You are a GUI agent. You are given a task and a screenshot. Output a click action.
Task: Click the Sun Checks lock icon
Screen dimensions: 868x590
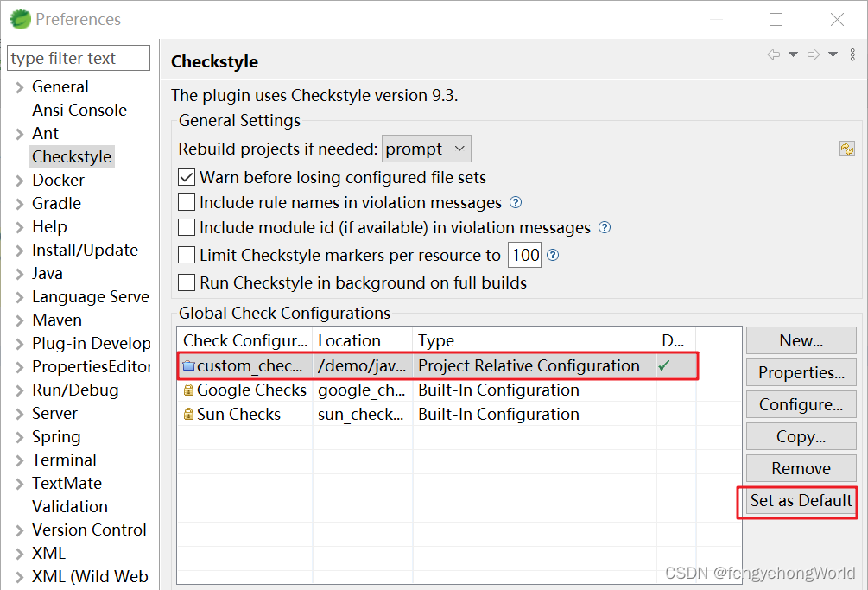click(x=189, y=414)
